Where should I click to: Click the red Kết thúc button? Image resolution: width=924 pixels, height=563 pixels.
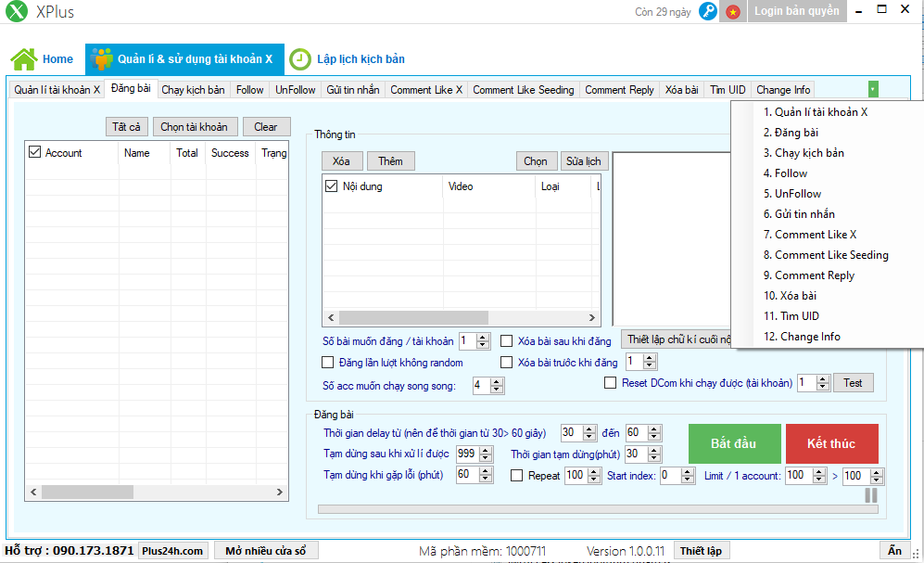click(831, 443)
